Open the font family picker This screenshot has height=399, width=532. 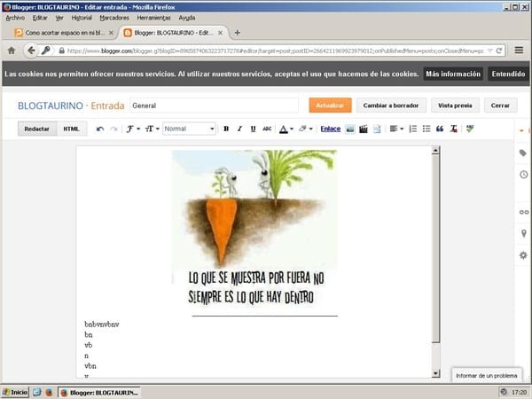[133, 129]
